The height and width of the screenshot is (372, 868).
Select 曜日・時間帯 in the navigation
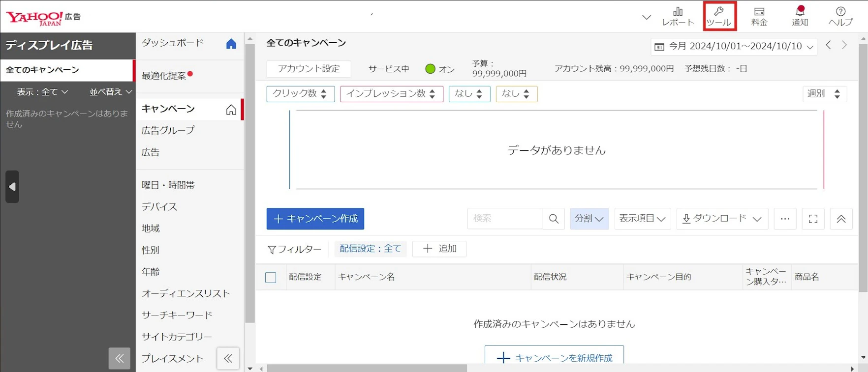pyautogui.click(x=168, y=185)
